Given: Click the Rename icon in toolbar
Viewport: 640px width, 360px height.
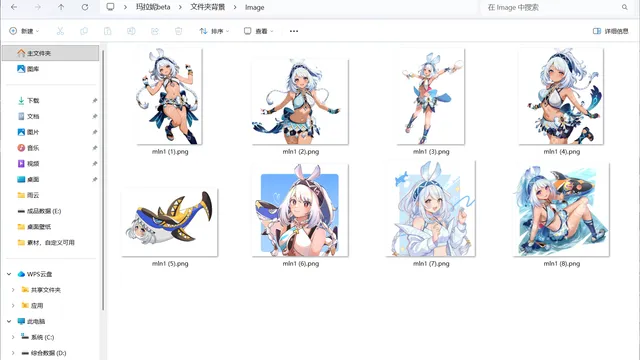Looking at the screenshot, I should coord(131,31).
